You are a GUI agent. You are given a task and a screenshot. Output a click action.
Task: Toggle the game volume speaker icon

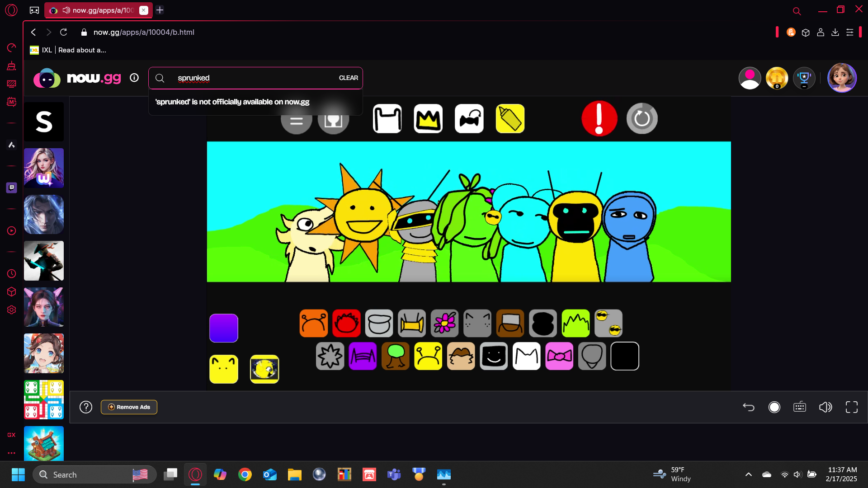(826, 407)
